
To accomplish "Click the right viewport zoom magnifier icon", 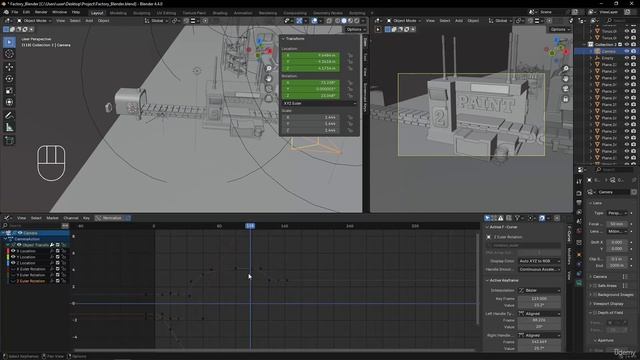I will pos(566,69).
